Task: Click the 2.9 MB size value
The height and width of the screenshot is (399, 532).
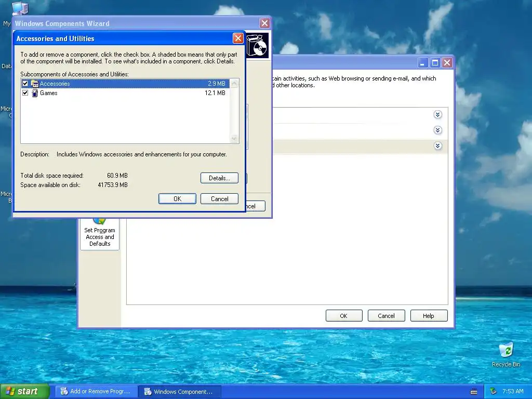Action: point(217,84)
